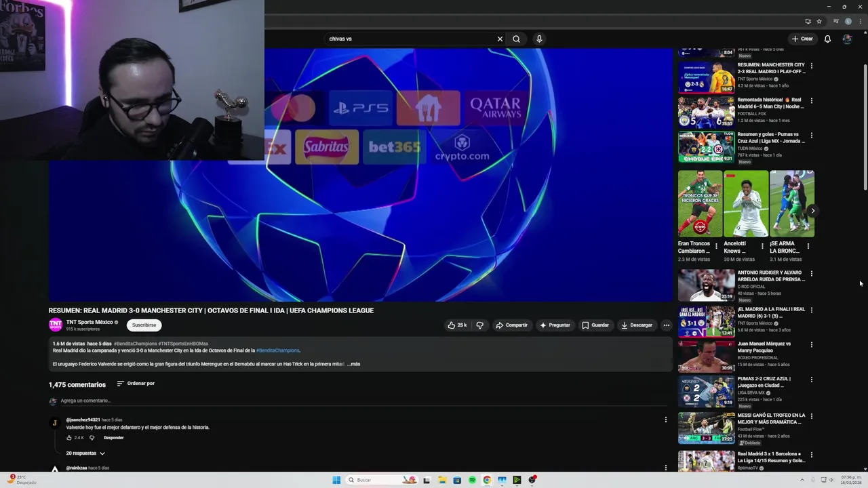The image size is (868, 488).
Task: Click the Preguntar button
Action: click(555, 325)
